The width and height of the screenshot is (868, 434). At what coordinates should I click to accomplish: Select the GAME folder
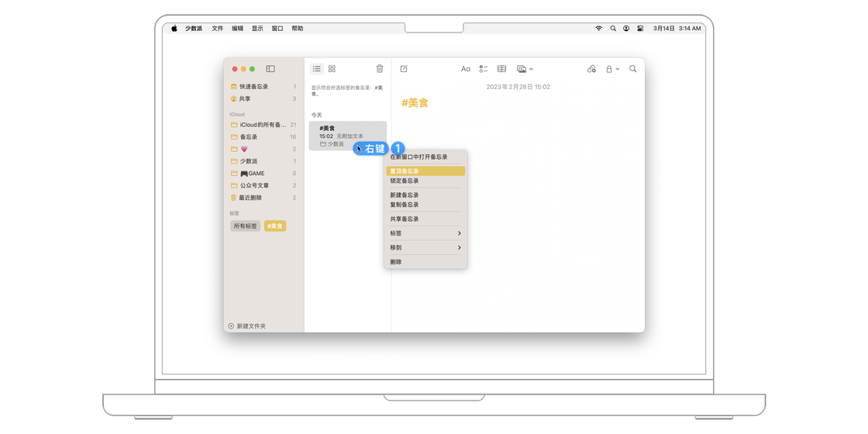click(263, 174)
